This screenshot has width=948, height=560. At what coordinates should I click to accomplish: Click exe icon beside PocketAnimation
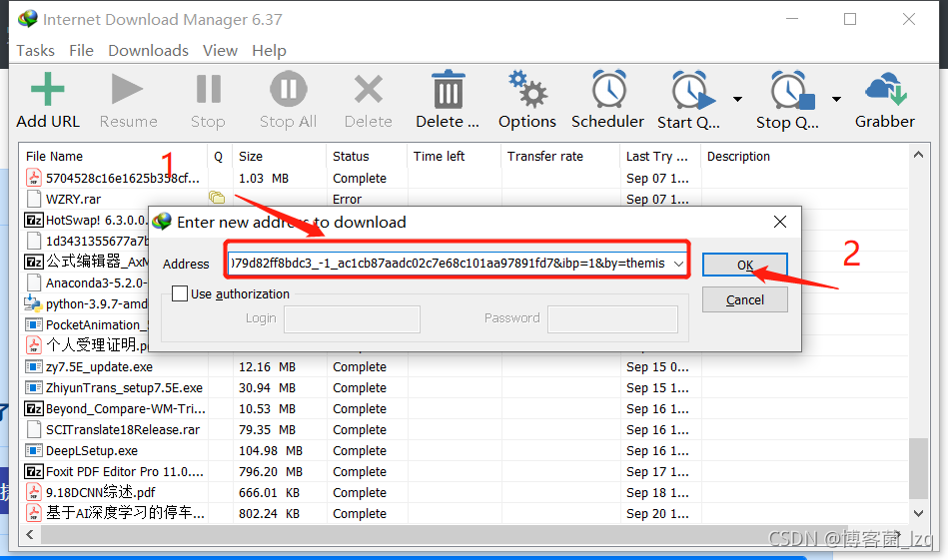pyautogui.click(x=34, y=324)
